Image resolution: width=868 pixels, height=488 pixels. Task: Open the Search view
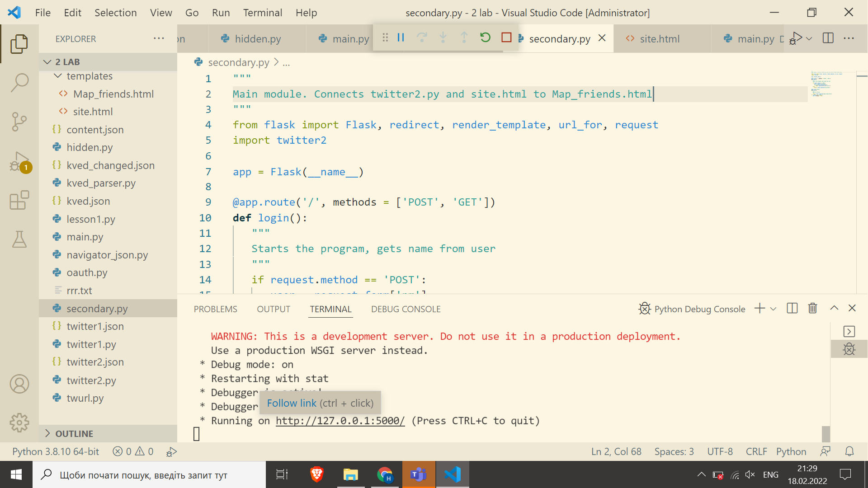(x=19, y=83)
